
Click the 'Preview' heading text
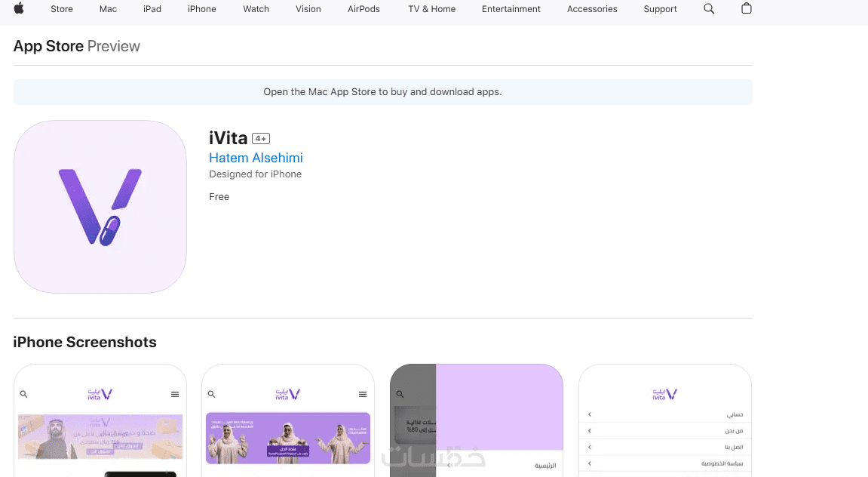click(113, 46)
